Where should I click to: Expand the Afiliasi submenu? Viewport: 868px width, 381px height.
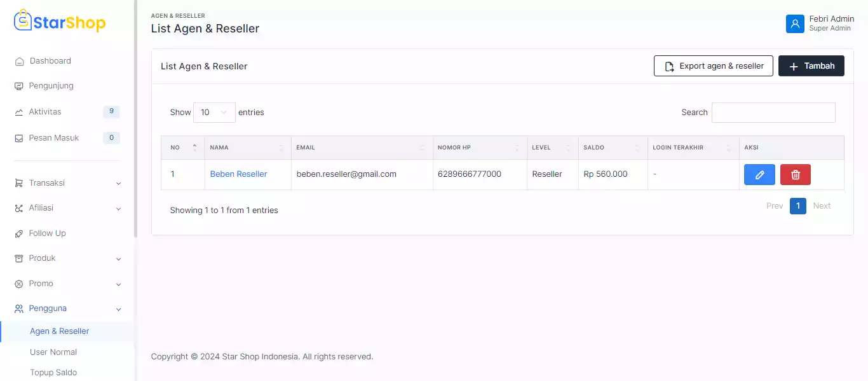click(67, 208)
